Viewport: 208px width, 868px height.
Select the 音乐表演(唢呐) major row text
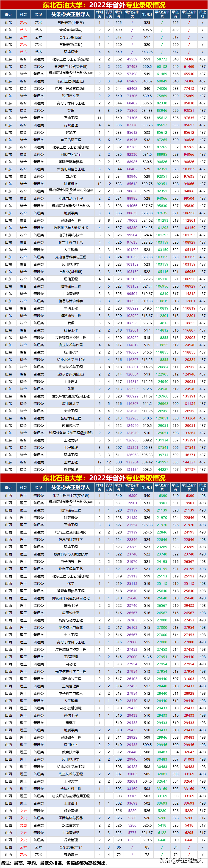click(71, 30)
